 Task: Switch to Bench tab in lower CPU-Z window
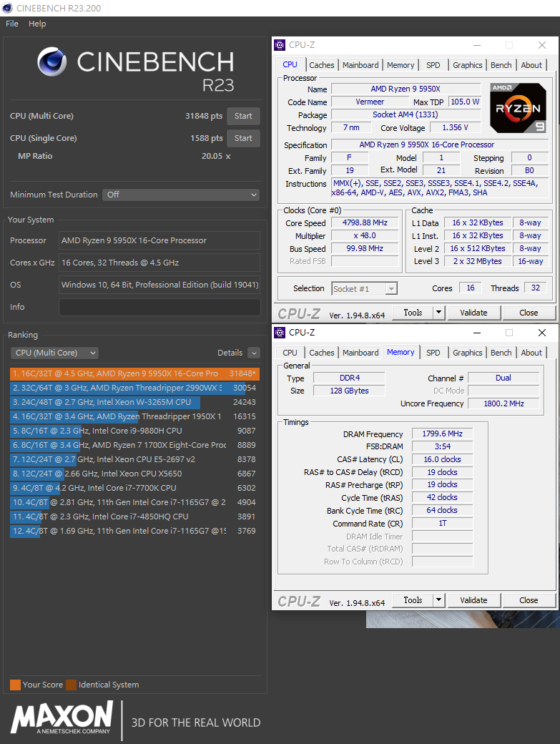point(501,353)
